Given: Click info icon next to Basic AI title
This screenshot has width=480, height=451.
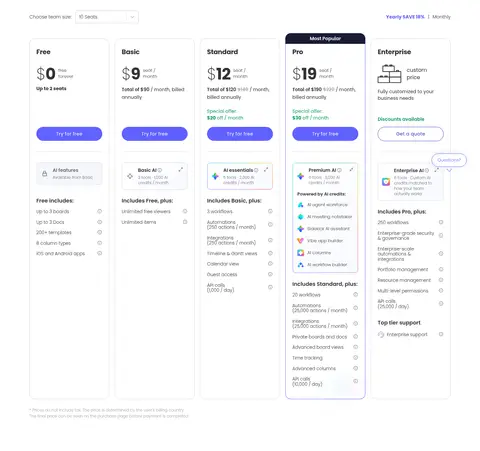Looking at the screenshot, I should (x=160, y=170).
